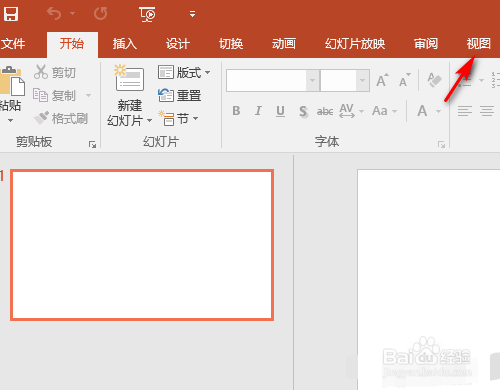Image resolution: width=500 pixels, height=390 pixels.
Task: Click the Paste clipboard icon
Action: [12, 80]
